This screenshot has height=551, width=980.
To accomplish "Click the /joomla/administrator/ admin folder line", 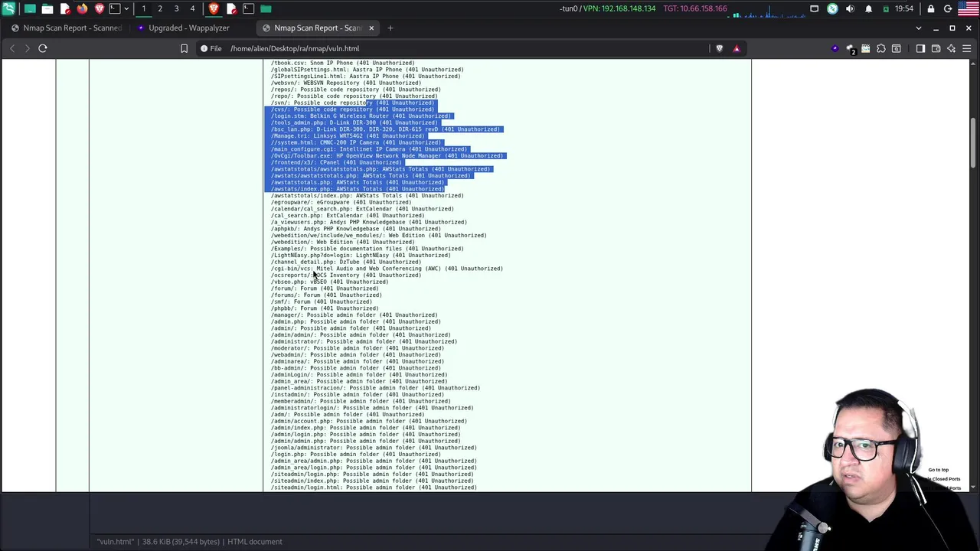I will pos(374,448).
